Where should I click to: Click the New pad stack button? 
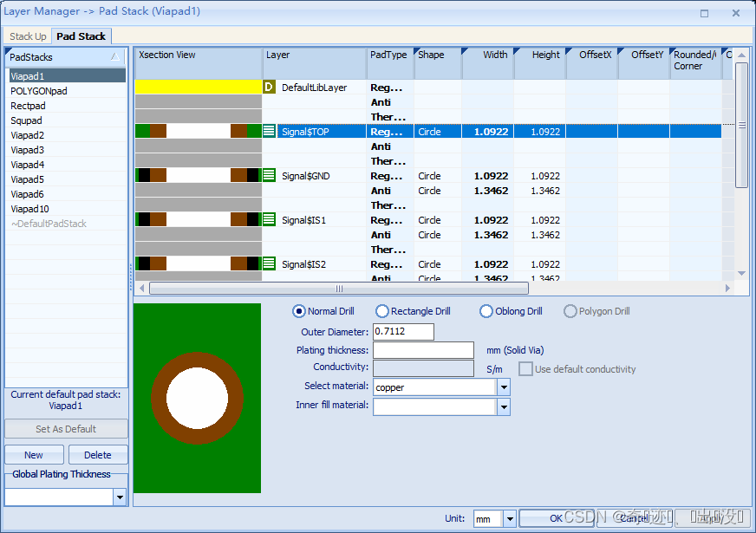pyautogui.click(x=34, y=455)
